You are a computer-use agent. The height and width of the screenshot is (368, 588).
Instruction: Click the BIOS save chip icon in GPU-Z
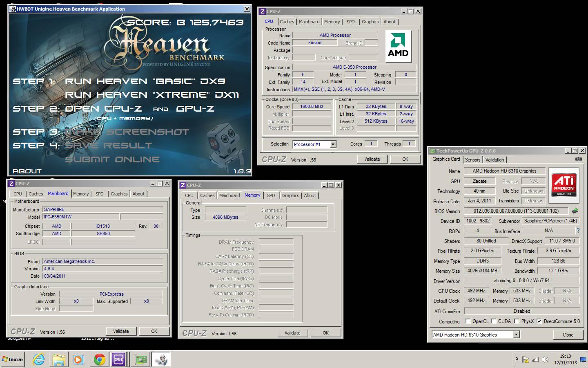(575, 211)
